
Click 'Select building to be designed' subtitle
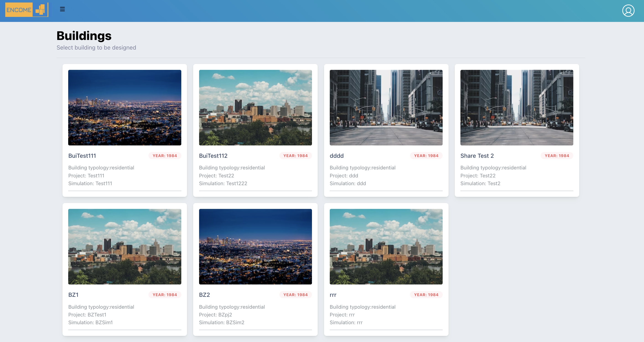tap(96, 47)
